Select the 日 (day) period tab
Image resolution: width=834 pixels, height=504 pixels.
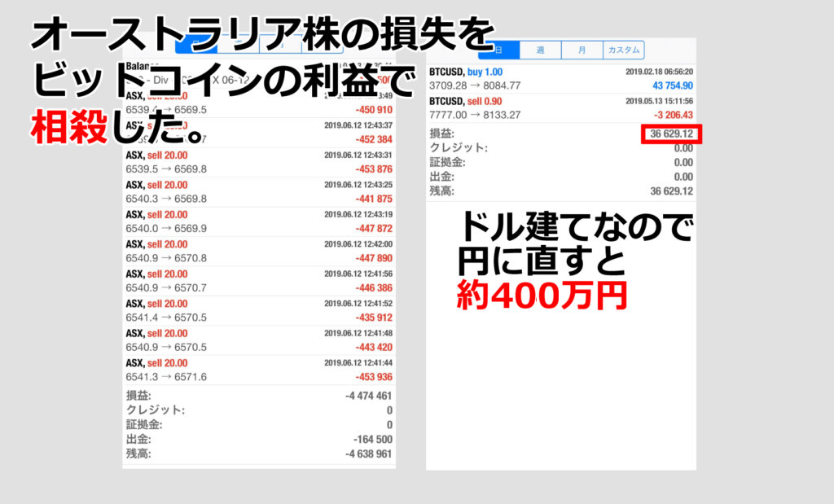pyautogui.click(x=498, y=50)
